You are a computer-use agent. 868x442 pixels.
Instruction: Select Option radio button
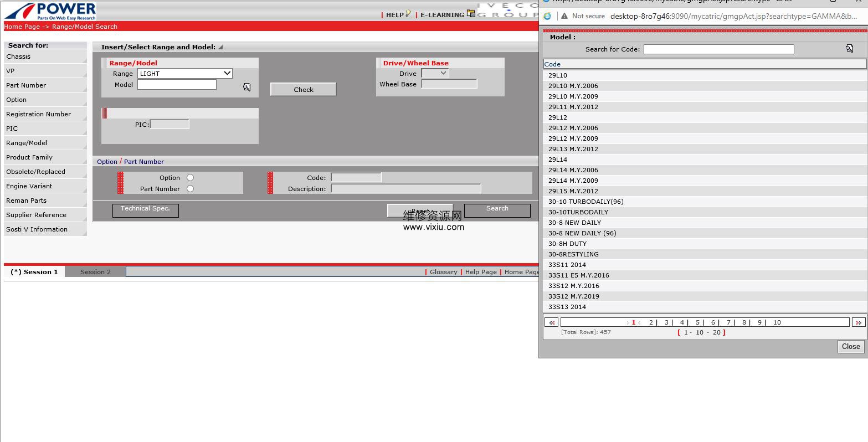click(190, 178)
